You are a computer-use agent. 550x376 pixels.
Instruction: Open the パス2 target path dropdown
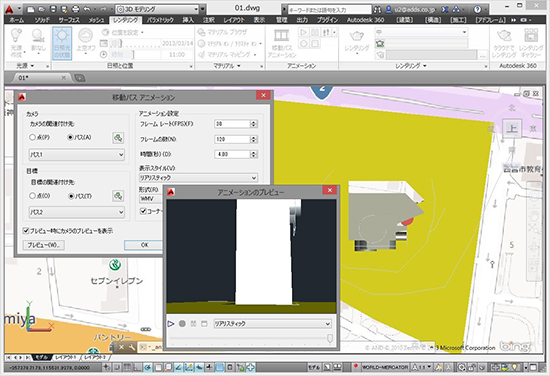tap(76, 212)
